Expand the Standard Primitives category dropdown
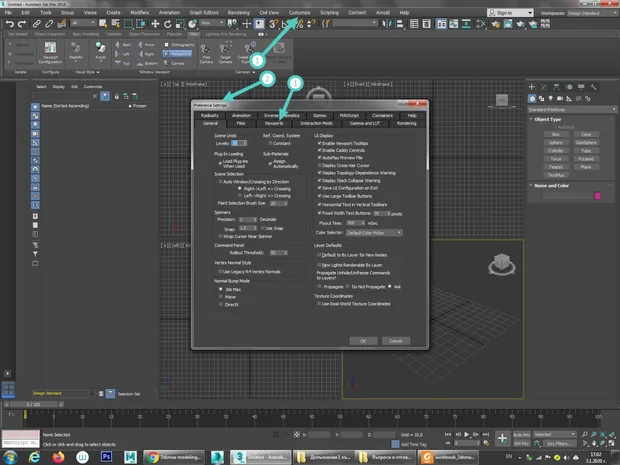The height and width of the screenshot is (465, 620). pos(570,108)
